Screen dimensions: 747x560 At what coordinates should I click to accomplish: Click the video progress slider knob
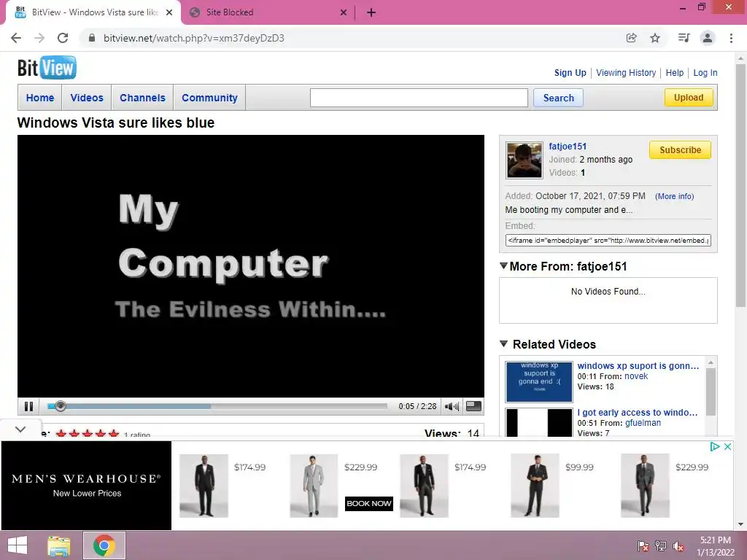tap(60, 406)
